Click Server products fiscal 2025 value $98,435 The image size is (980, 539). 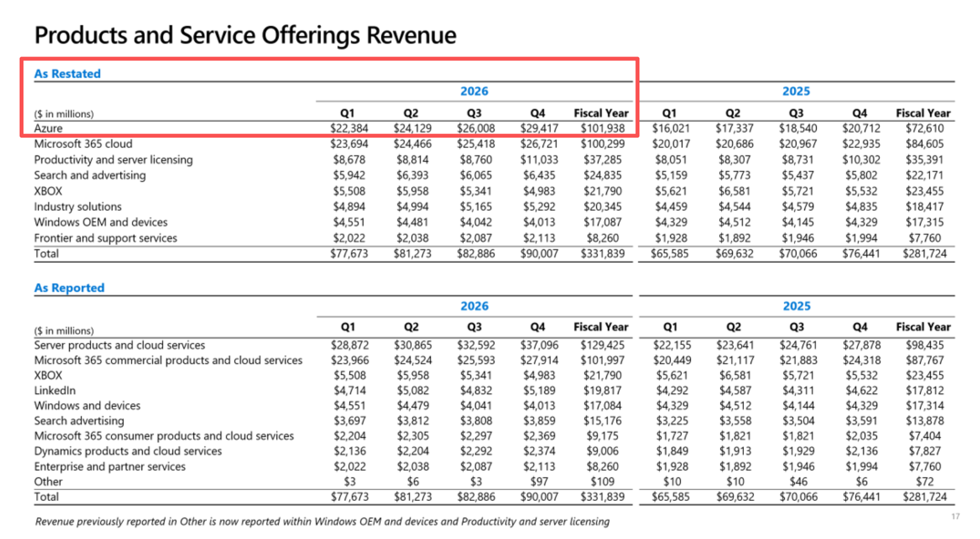925,346
